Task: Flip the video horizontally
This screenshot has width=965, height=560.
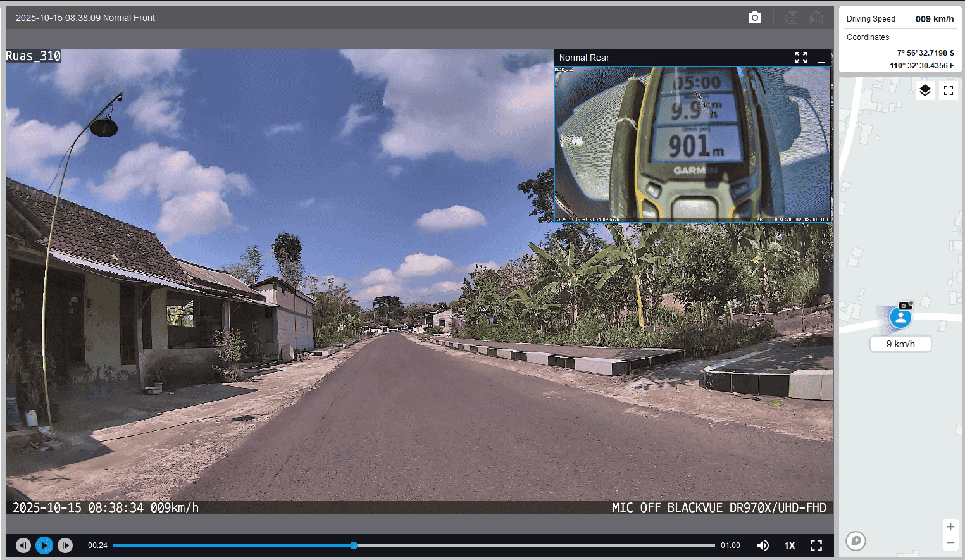Action: pyautogui.click(x=816, y=18)
